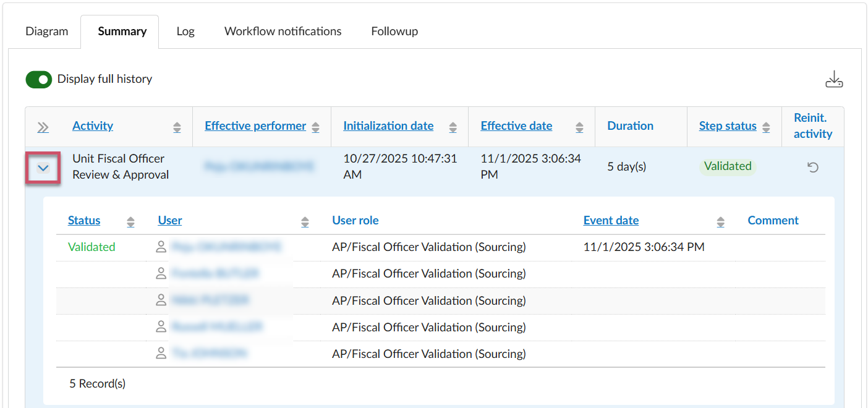Sort by Initialization date header

[388, 125]
